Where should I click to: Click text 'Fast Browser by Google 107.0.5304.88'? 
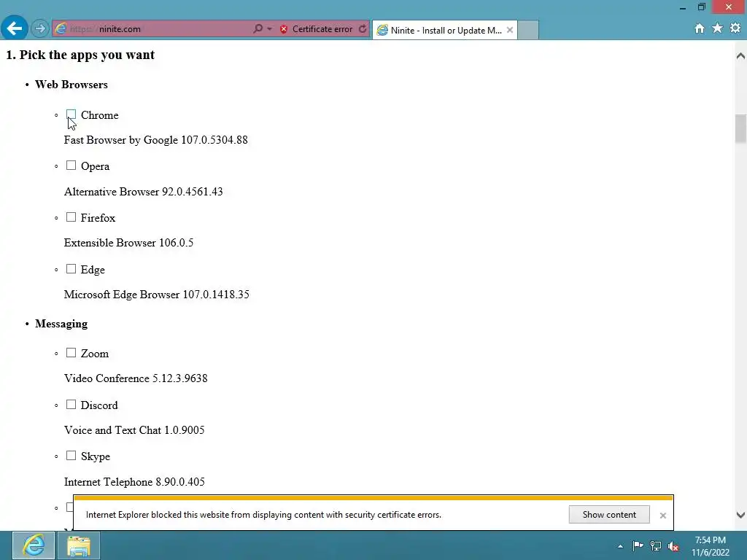click(x=156, y=140)
